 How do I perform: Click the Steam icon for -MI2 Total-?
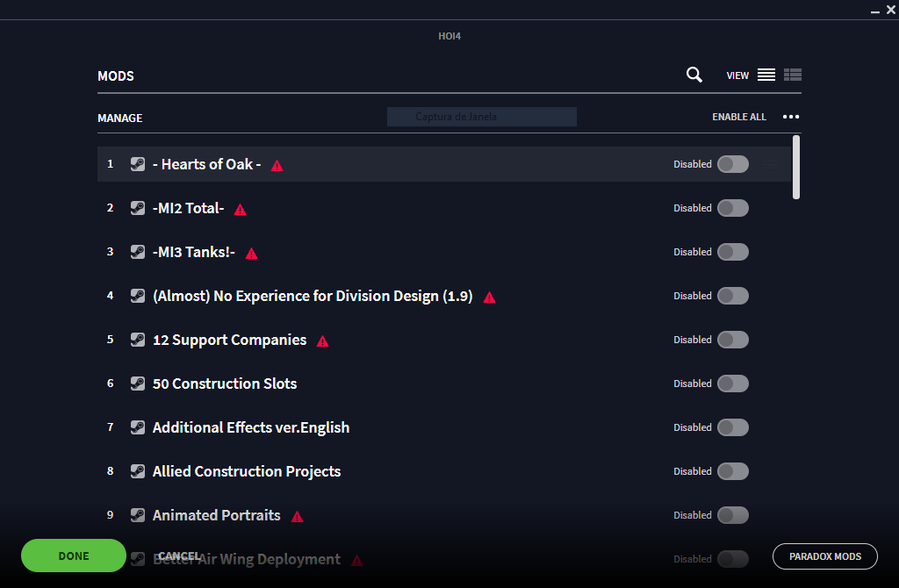click(138, 208)
